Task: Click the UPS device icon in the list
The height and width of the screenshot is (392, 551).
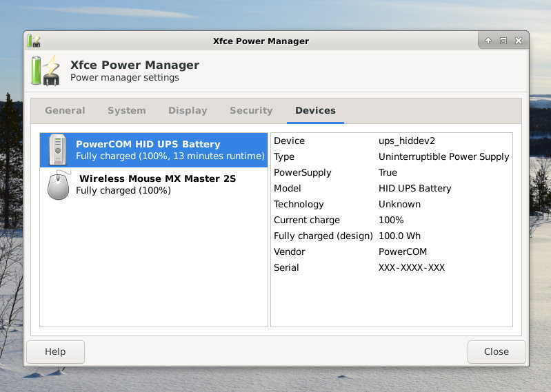Action: tap(58, 149)
